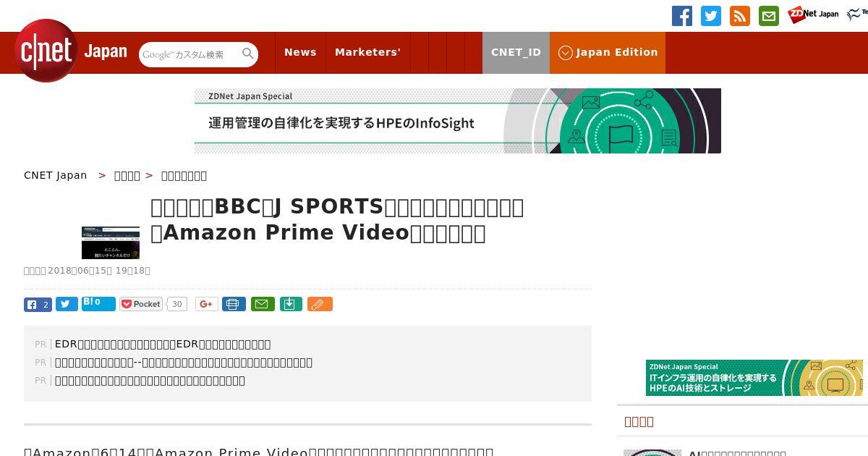Image resolution: width=868 pixels, height=456 pixels.
Task: Open the Facebook icon in top bar
Action: click(682, 16)
